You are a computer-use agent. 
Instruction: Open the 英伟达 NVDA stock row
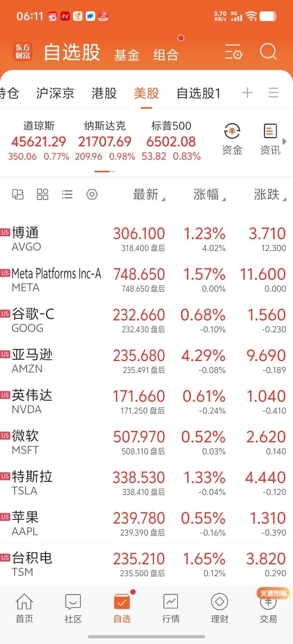(146, 401)
